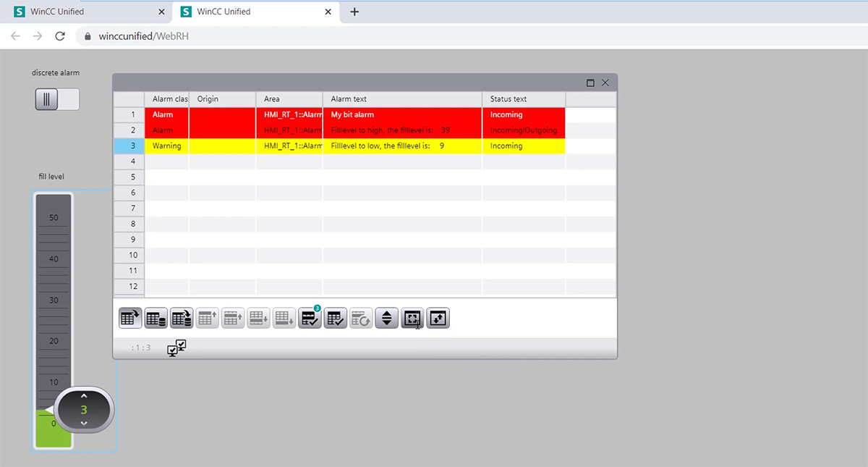Decrease fill level with the down chevron
Image resolution: width=868 pixels, height=467 pixels.
coord(84,423)
